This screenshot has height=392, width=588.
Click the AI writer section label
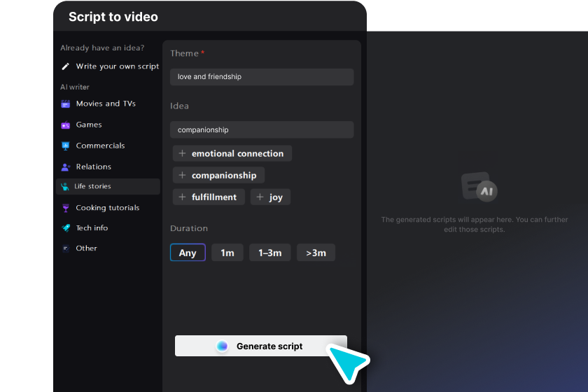point(75,87)
